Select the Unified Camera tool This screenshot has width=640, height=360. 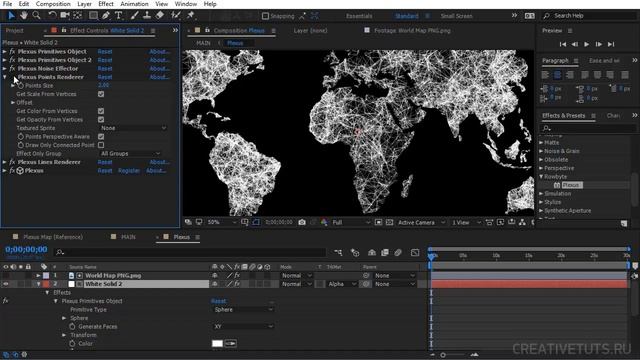point(64,16)
